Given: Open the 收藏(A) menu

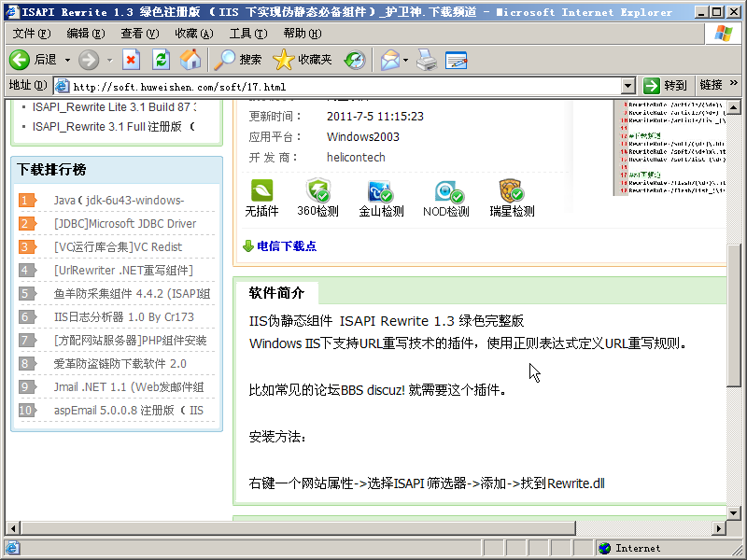Looking at the screenshot, I should [x=194, y=34].
